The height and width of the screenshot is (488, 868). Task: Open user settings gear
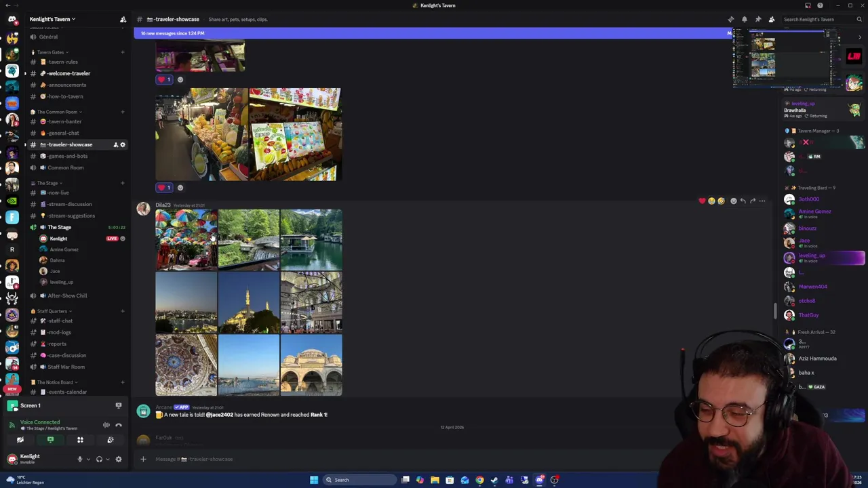119,460
